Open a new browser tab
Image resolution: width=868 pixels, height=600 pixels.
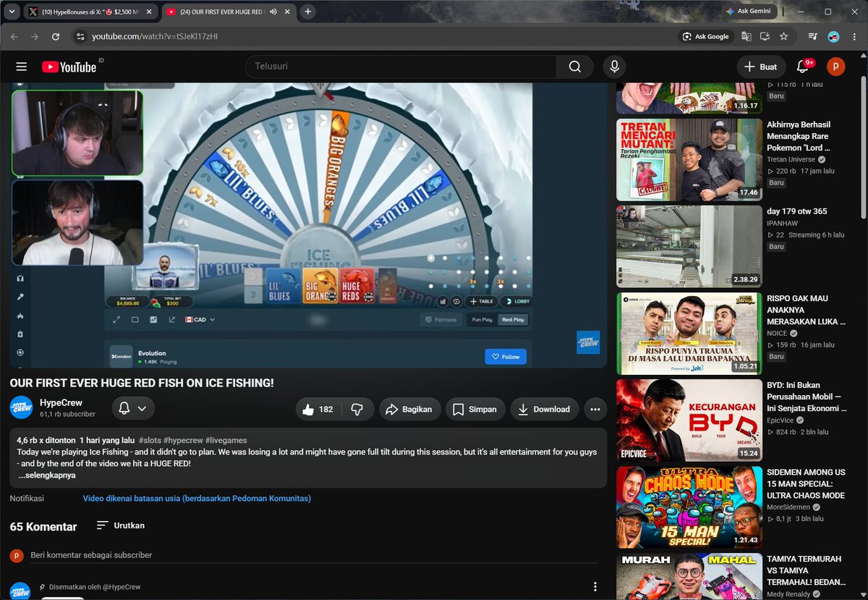click(308, 12)
